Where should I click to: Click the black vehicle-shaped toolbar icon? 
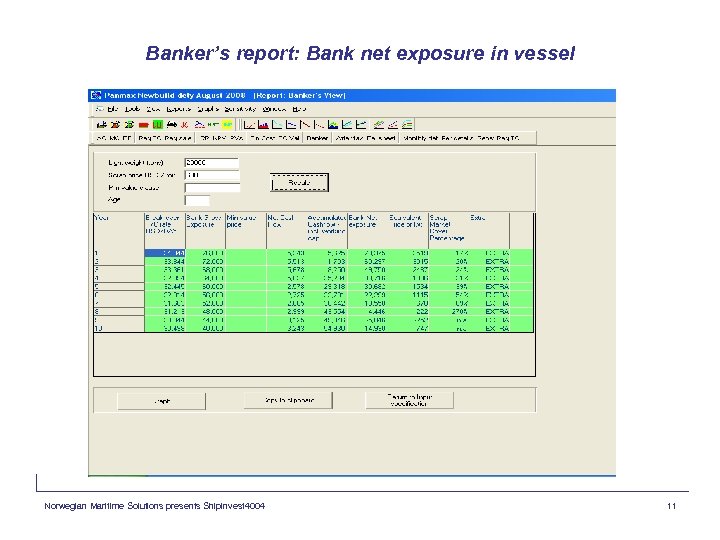click(171, 124)
